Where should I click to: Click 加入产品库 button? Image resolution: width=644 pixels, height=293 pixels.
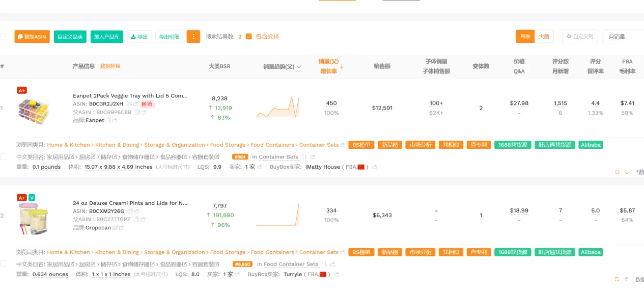pos(107,37)
